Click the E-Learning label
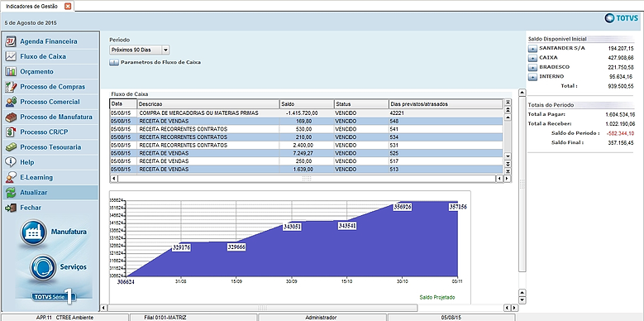Screen dimensions: 644x321 pos(36,178)
